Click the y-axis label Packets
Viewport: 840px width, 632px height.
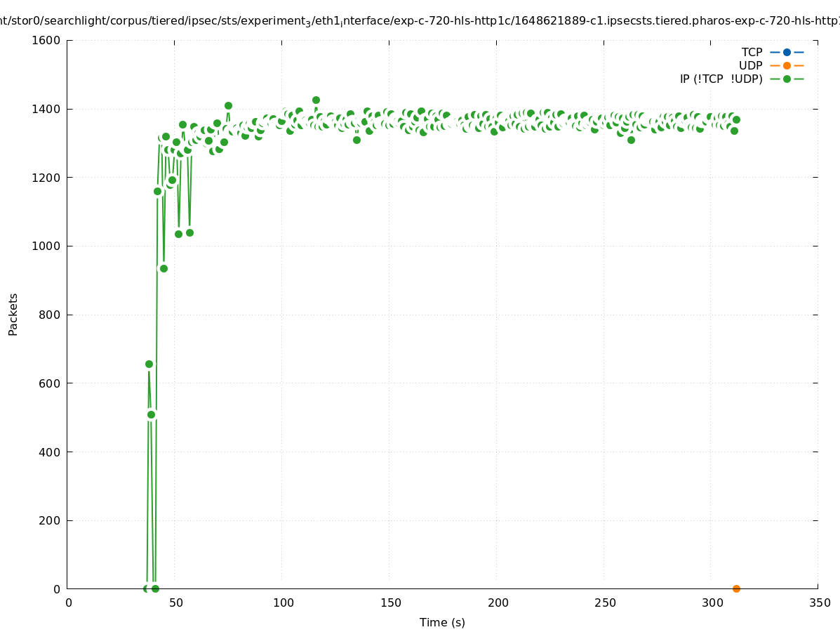click(x=13, y=314)
